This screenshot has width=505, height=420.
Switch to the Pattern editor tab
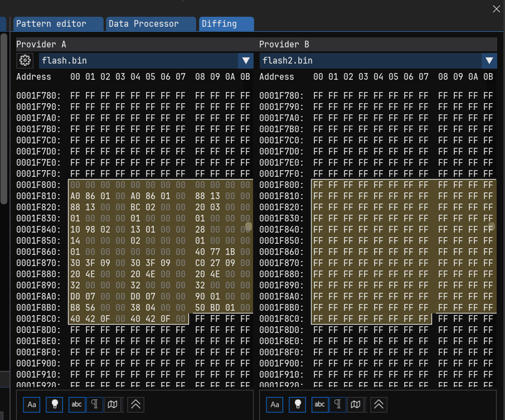(x=59, y=24)
